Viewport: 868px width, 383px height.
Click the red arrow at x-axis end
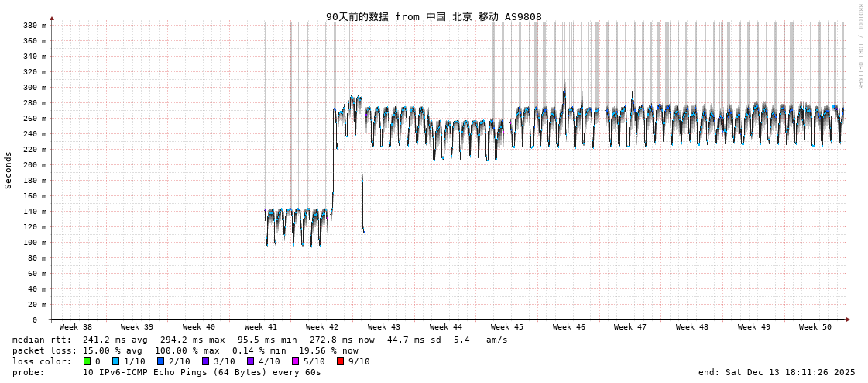848,319
